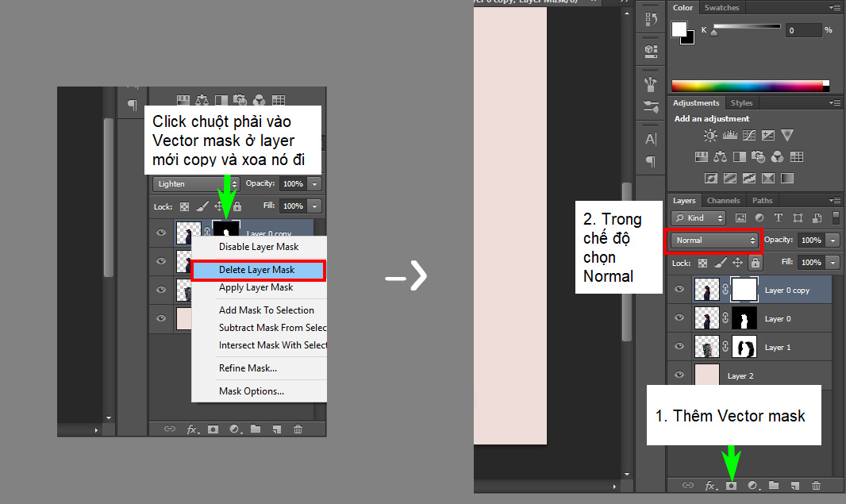Screen dimensions: 846x504
Task: Click the foreground color swatch
Action: 679,29
